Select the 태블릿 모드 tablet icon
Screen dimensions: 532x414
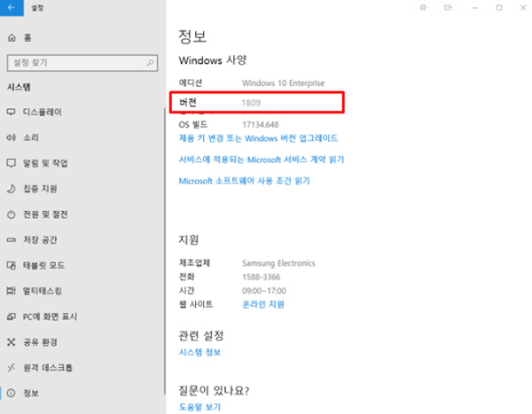coord(12,265)
